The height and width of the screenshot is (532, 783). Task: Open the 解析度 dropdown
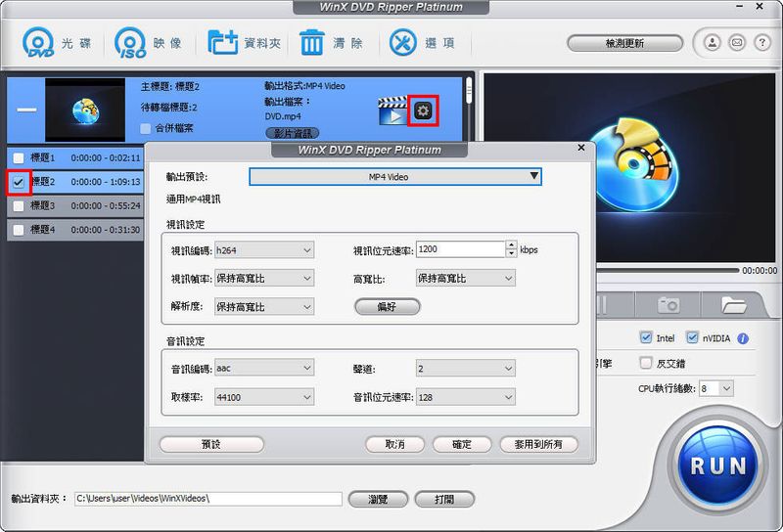(x=264, y=306)
